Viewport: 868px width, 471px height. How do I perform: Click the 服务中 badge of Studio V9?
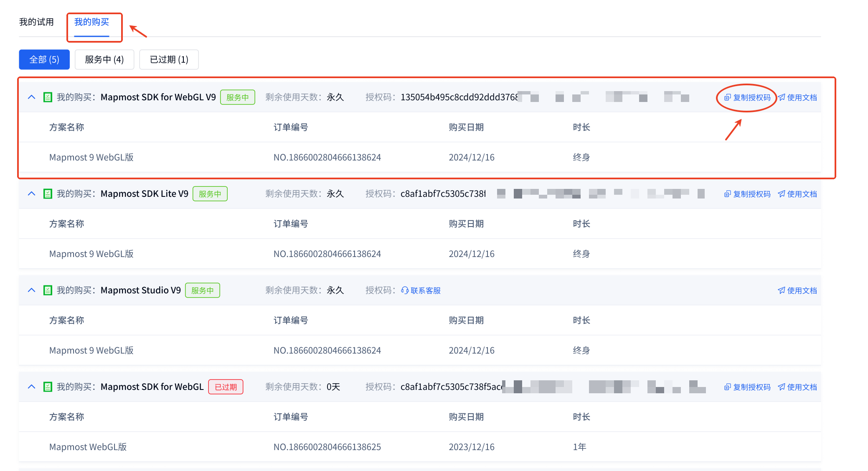click(x=203, y=290)
